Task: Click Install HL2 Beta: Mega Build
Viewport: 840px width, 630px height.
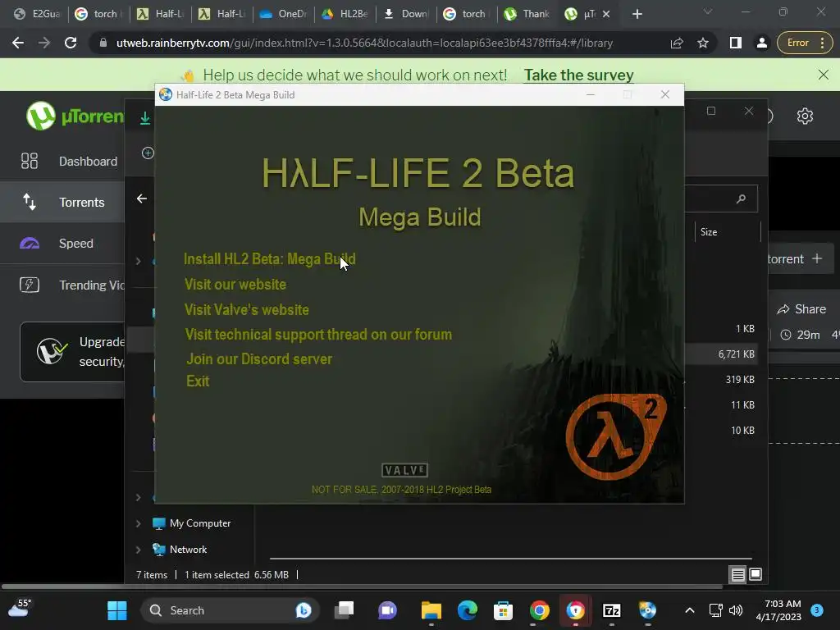Action: 269,259
